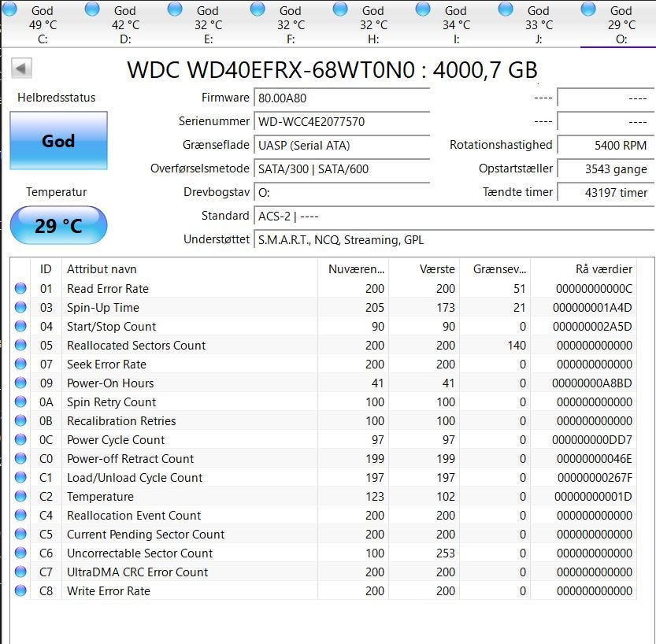Click the status orb for Reallocation Event Count
Image resolution: width=656 pixels, height=644 pixels.
[20, 515]
